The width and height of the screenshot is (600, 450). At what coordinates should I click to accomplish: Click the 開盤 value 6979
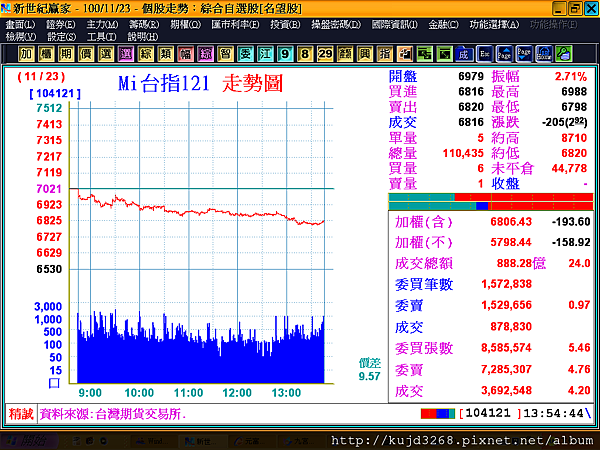pyautogui.click(x=471, y=77)
